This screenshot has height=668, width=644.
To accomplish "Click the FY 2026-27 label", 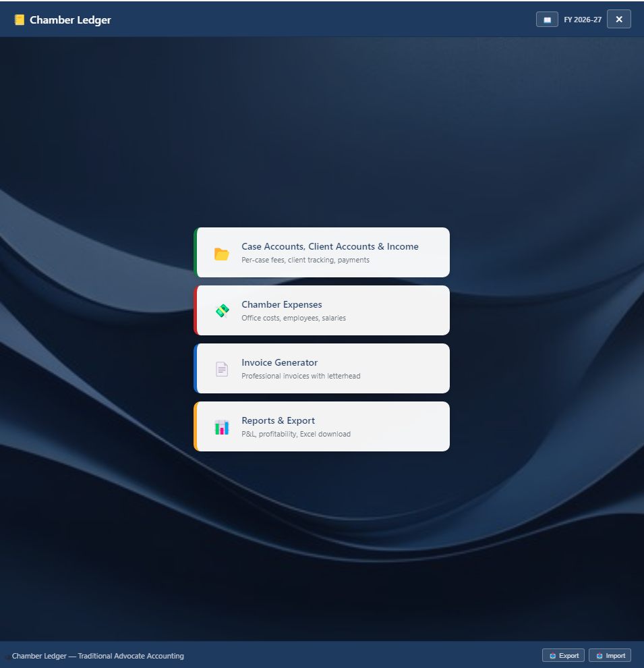I will click(x=582, y=20).
